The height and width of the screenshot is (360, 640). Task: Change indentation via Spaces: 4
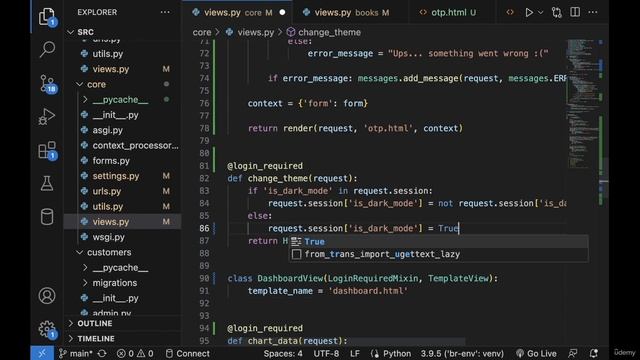click(x=283, y=353)
